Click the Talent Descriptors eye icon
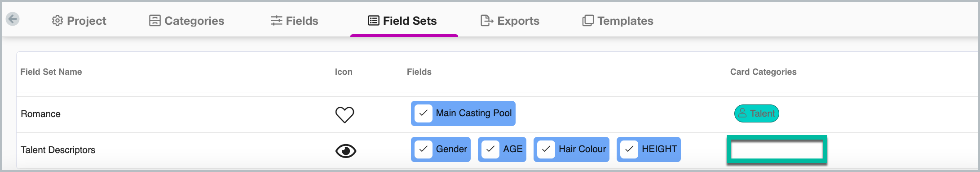The image size is (980, 172). coord(346,151)
